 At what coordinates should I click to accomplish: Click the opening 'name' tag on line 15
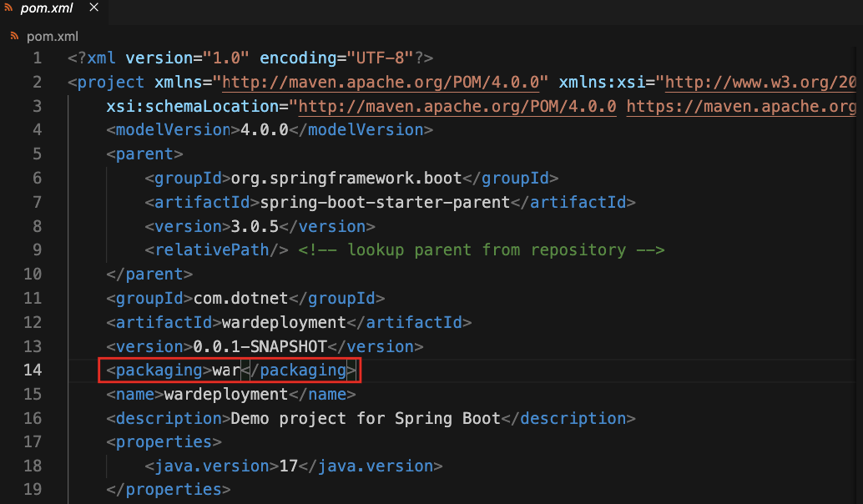pos(135,394)
